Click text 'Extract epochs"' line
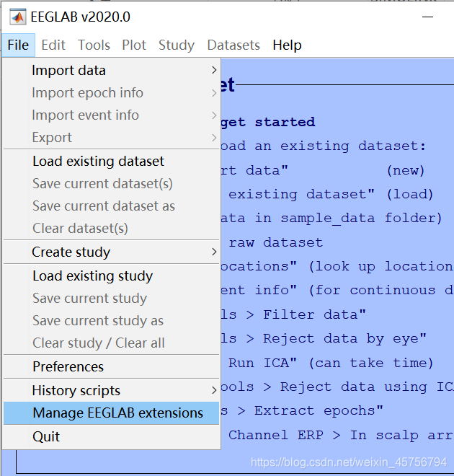Screen dimensions: 454x476 [319, 411]
